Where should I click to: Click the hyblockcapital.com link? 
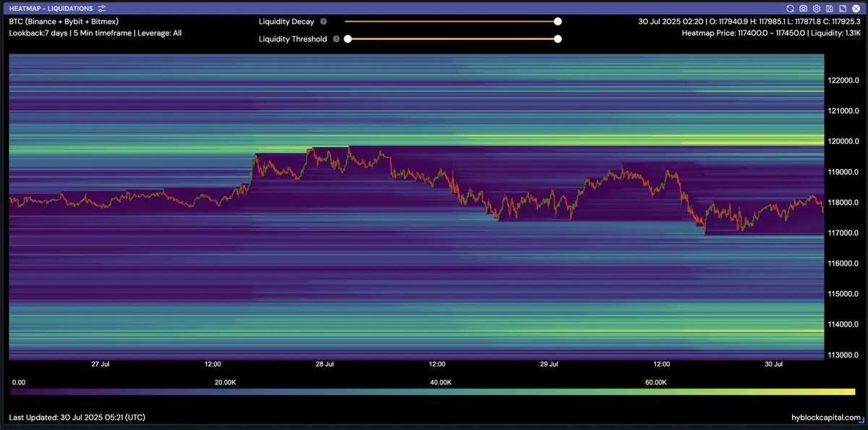(827, 418)
